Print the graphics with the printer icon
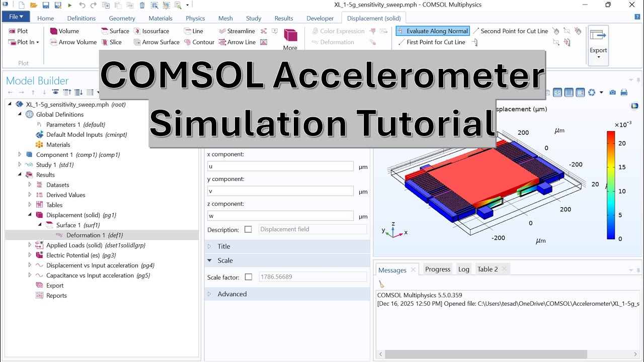Viewport: 644px width, 362px height. coord(624,93)
